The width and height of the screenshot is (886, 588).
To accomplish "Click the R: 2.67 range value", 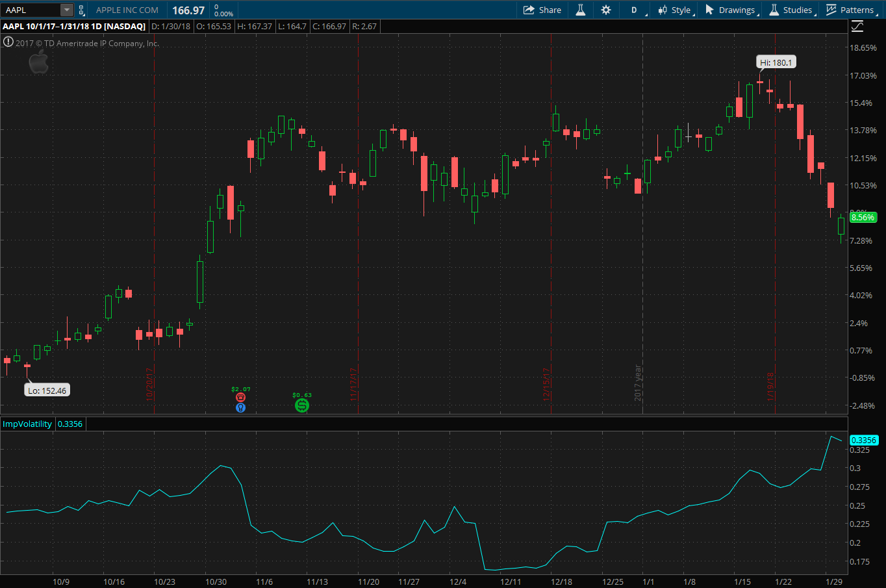I will [364, 26].
